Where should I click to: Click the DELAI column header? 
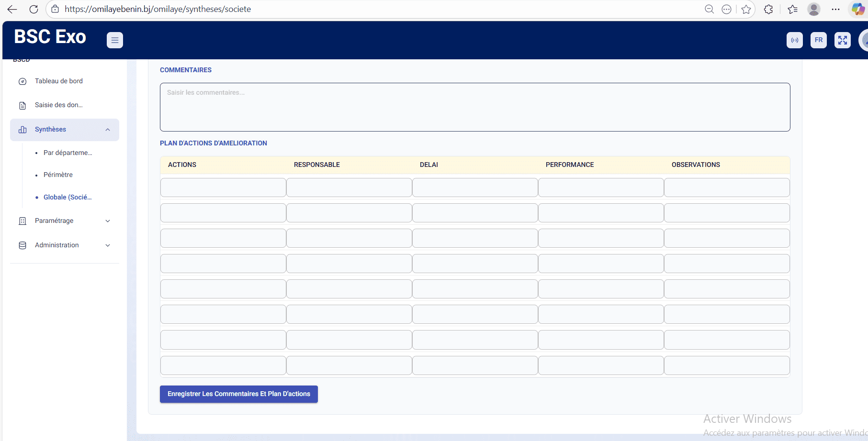(x=429, y=165)
